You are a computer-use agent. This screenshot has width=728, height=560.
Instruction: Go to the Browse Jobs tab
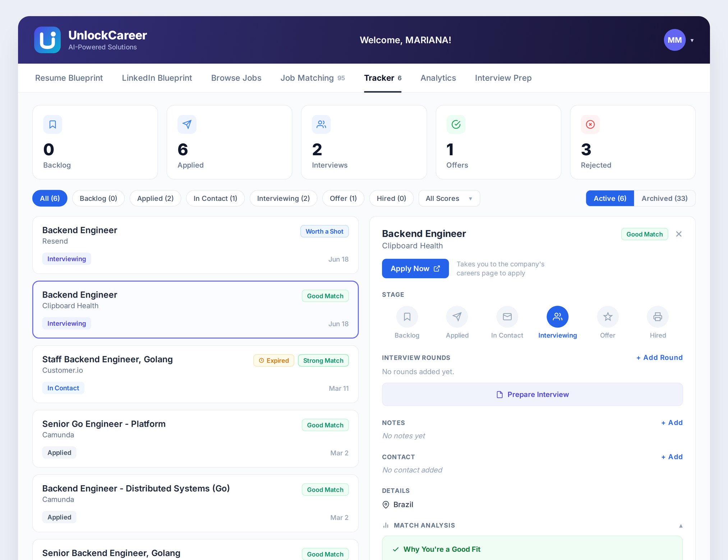pos(236,78)
